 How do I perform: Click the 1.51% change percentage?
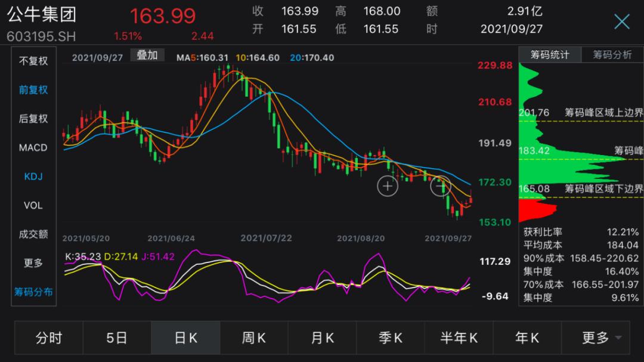128,36
